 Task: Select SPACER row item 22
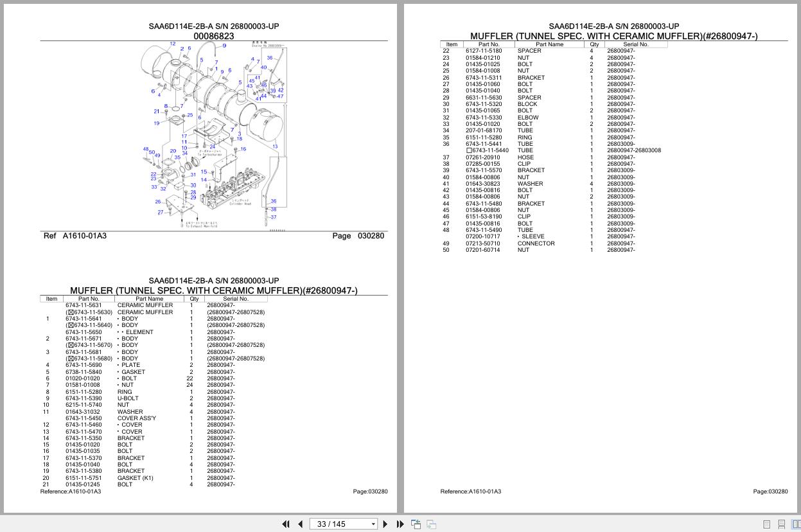pyautogui.click(x=554, y=51)
